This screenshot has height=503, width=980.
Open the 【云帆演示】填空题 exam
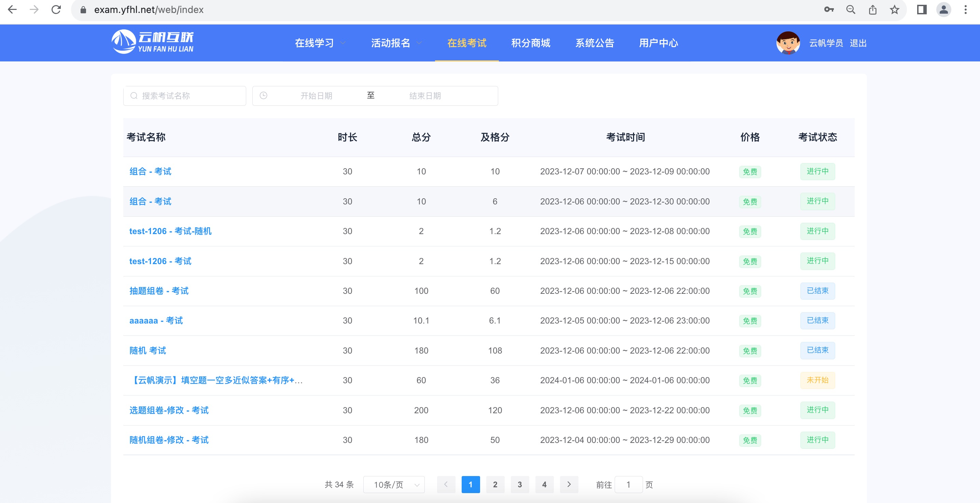pyautogui.click(x=216, y=380)
